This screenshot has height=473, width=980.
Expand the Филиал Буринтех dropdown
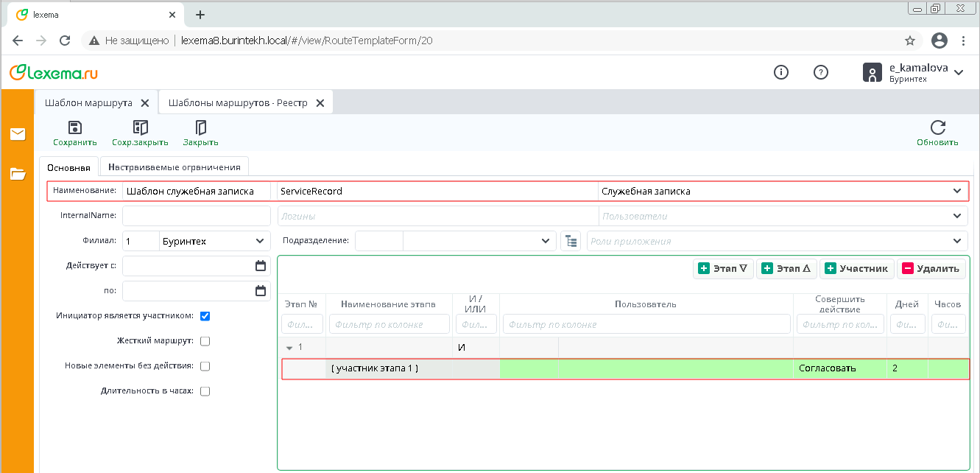(x=260, y=241)
